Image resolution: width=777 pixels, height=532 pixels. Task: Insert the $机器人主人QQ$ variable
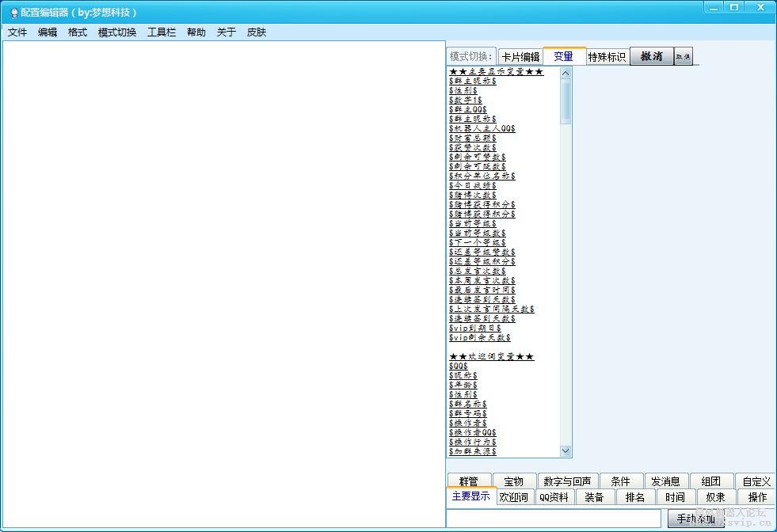pos(482,128)
